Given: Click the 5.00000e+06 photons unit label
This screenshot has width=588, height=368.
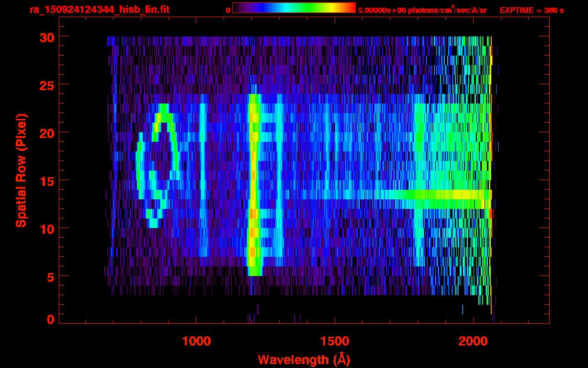Looking at the screenshot, I should click(422, 10).
